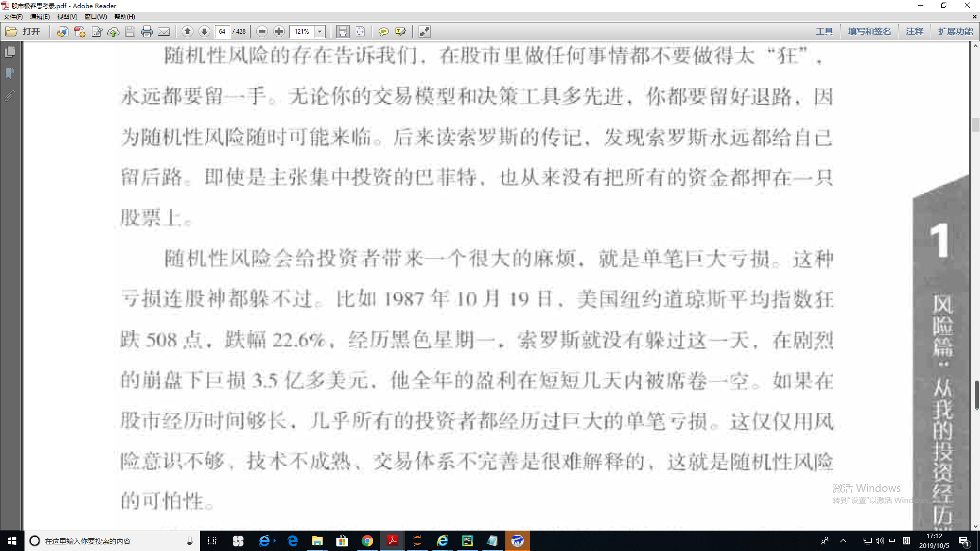The image size is (980, 551).
Task: Open PyCharm from the taskbar
Action: tap(467, 541)
